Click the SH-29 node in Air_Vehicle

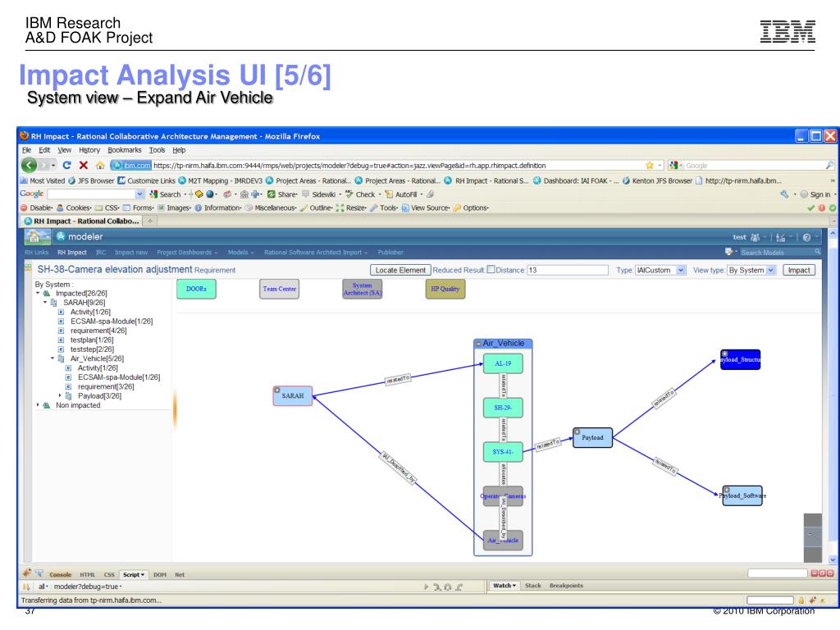tap(503, 408)
